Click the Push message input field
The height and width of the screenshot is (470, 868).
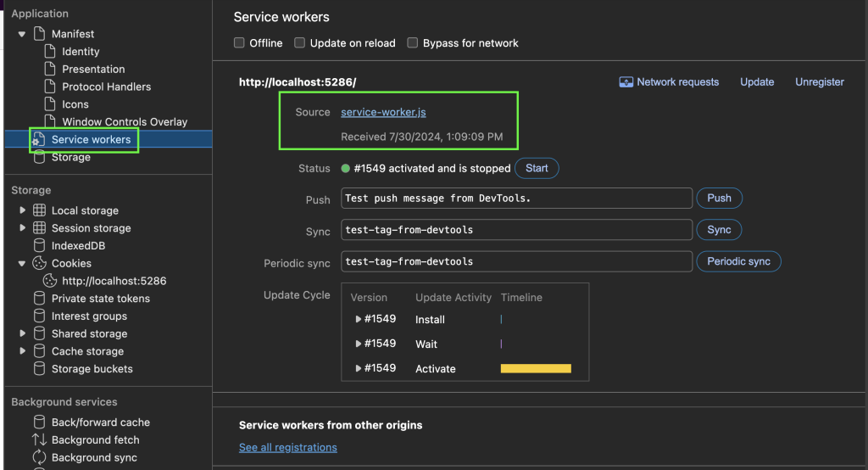point(516,199)
